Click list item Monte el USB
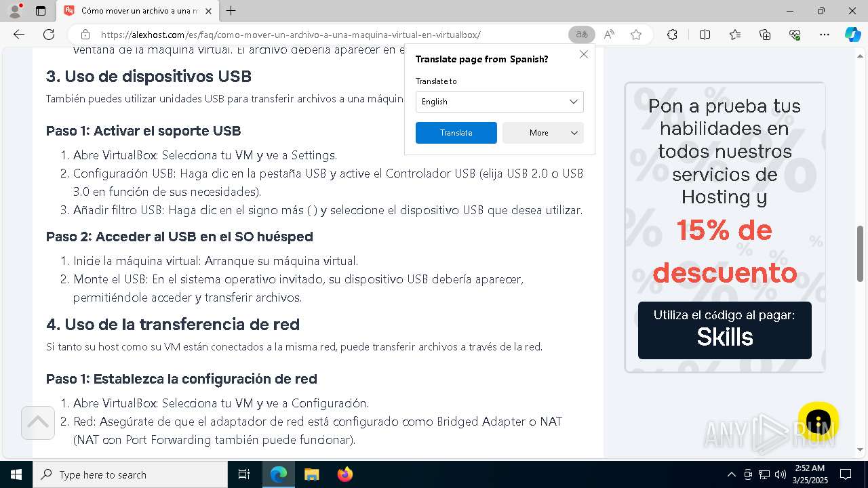This screenshot has width=868, height=488. click(x=298, y=288)
